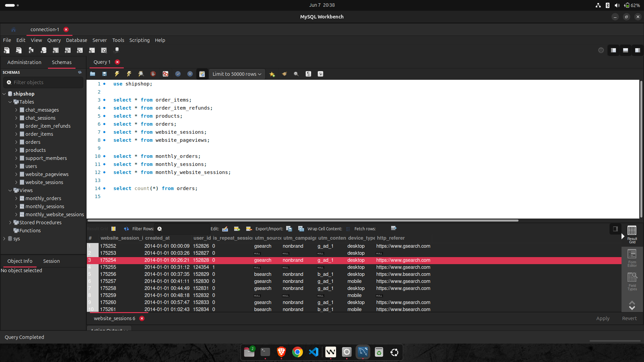Commit transaction checkmark icon
644x362 pixels.
pyautogui.click(x=178, y=74)
